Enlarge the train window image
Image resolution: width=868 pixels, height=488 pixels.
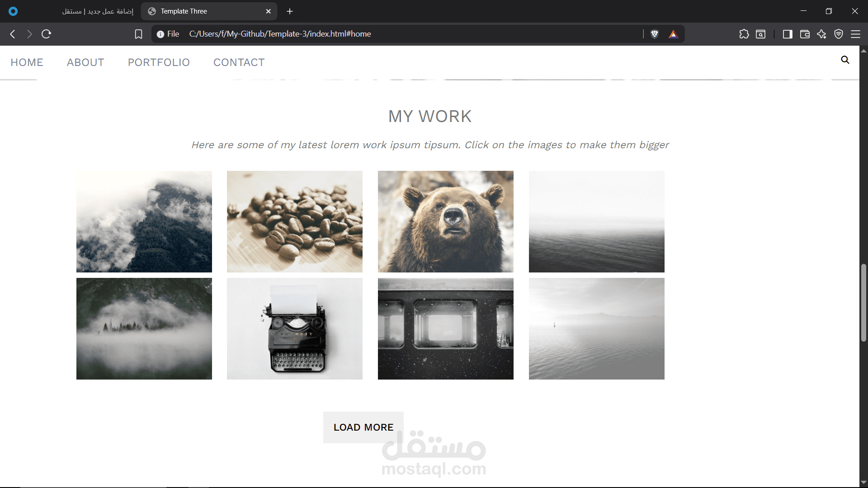coord(446,328)
